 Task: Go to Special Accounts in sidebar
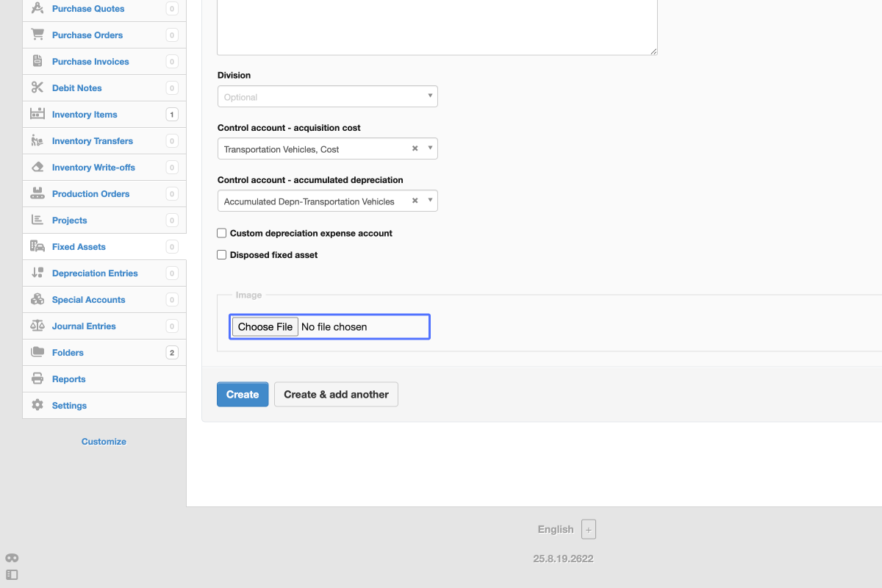[x=88, y=300]
